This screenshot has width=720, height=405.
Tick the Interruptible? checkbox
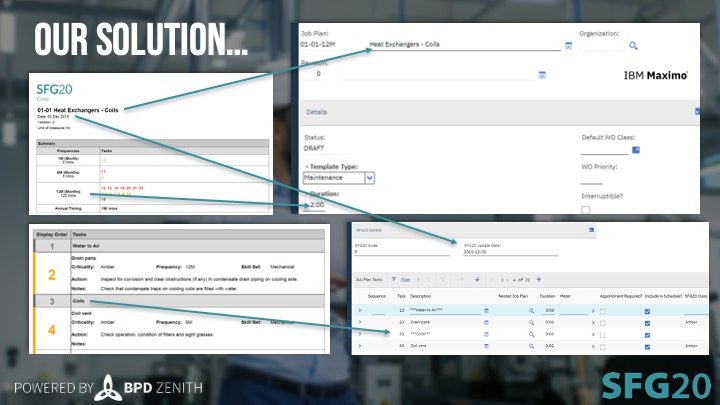click(x=585, y=210)
